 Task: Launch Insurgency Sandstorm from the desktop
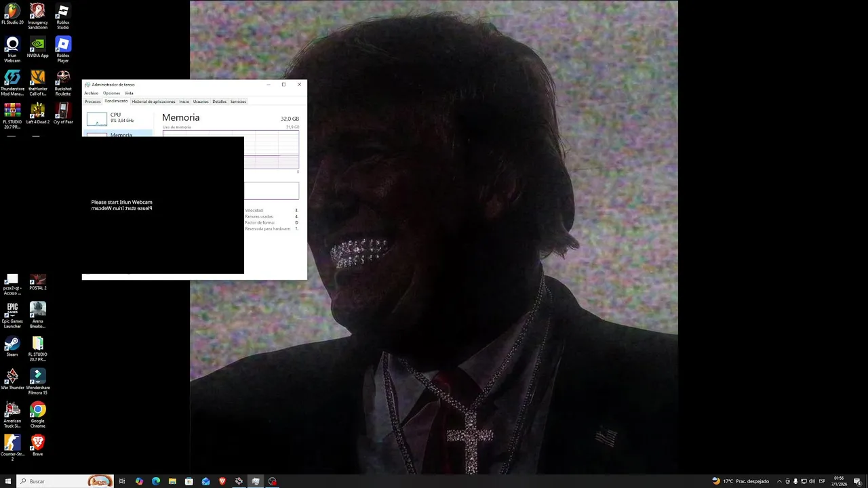pos(38,16)
